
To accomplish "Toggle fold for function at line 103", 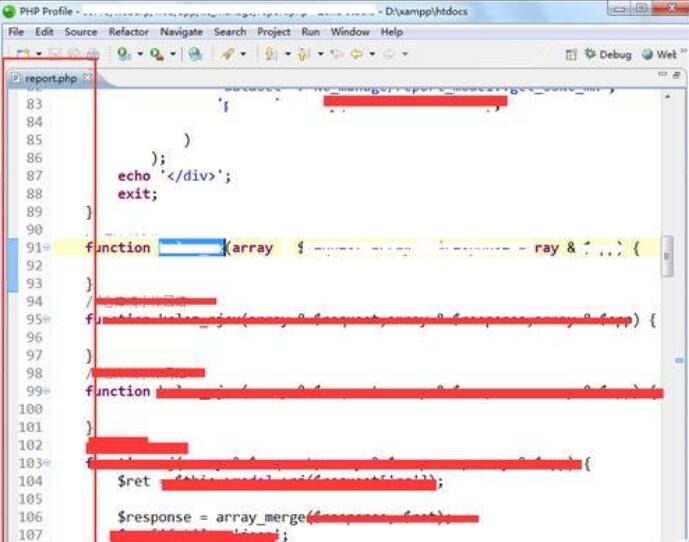I will click(x=47, y=464).
